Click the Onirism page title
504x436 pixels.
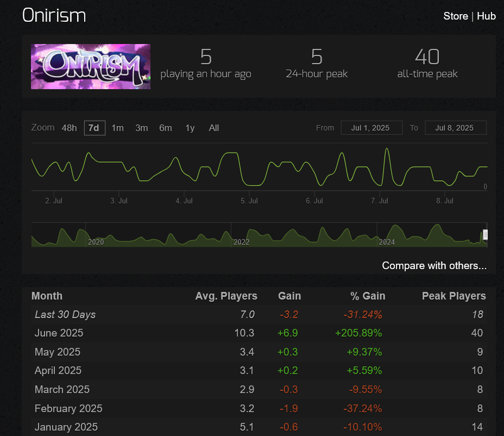[x=54, y=15]
